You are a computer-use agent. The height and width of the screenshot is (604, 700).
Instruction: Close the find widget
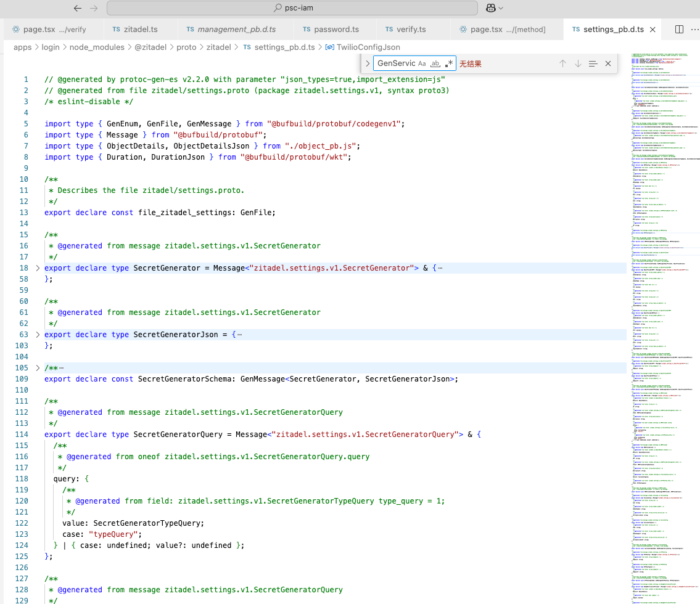[608, 64]
